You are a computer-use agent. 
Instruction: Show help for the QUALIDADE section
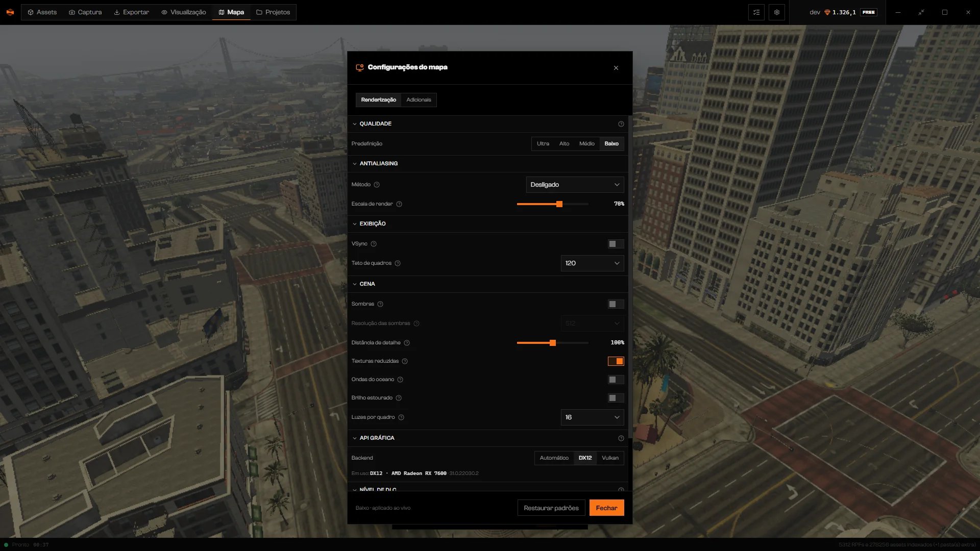[x=621, y=124]
